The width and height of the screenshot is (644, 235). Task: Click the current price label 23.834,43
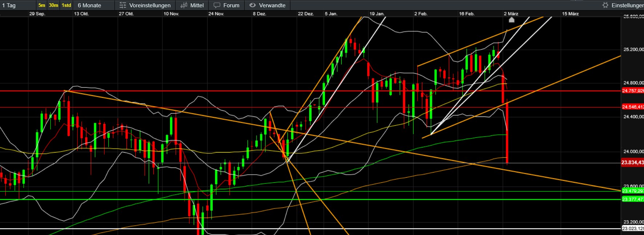[x=632, y=163]
